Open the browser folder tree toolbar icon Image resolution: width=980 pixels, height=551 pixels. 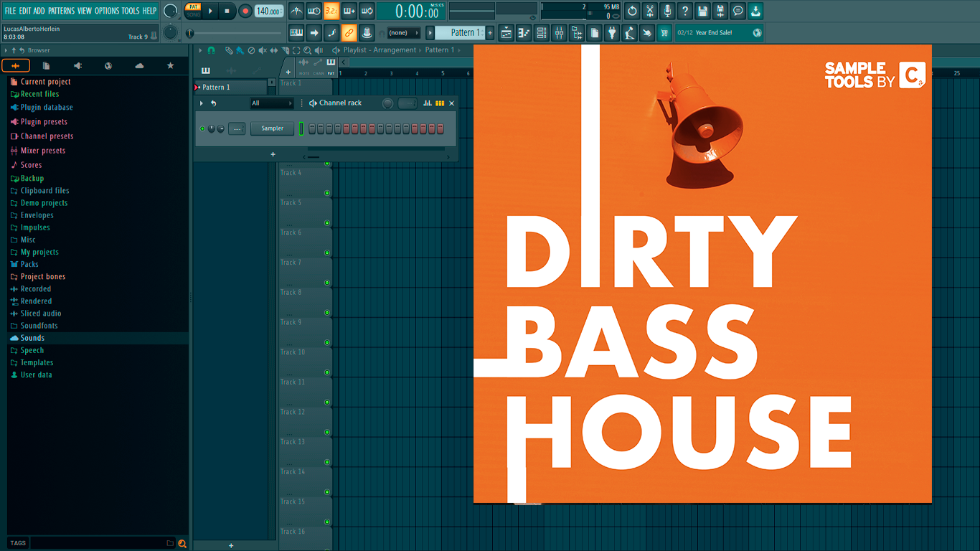coord(577,32)
